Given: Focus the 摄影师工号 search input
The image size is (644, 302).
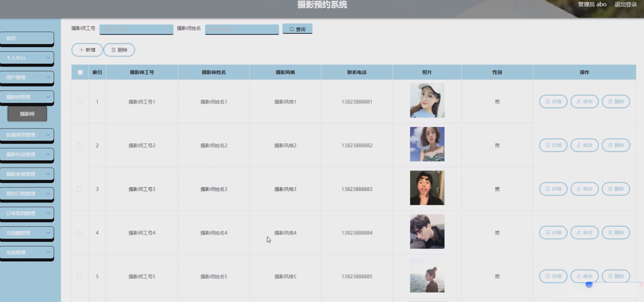Looking at the screenshot, I should click(x=136, y=30).
